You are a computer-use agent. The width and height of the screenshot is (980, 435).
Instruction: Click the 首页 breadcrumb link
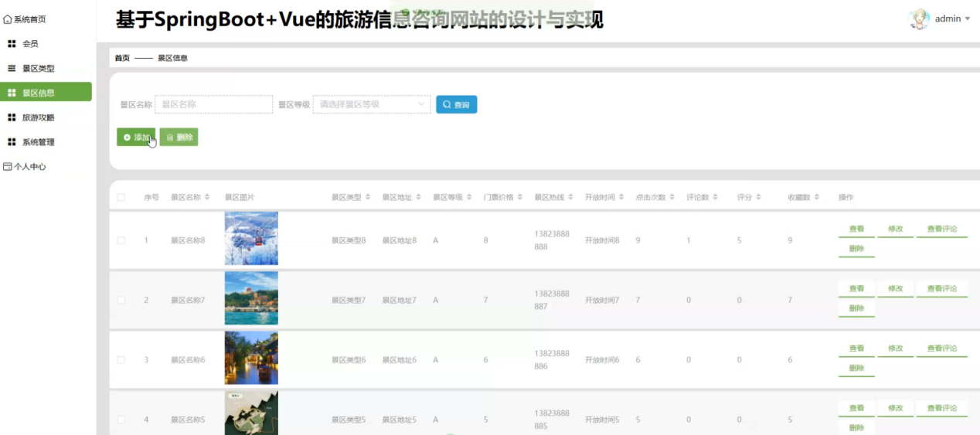point(122,58)
